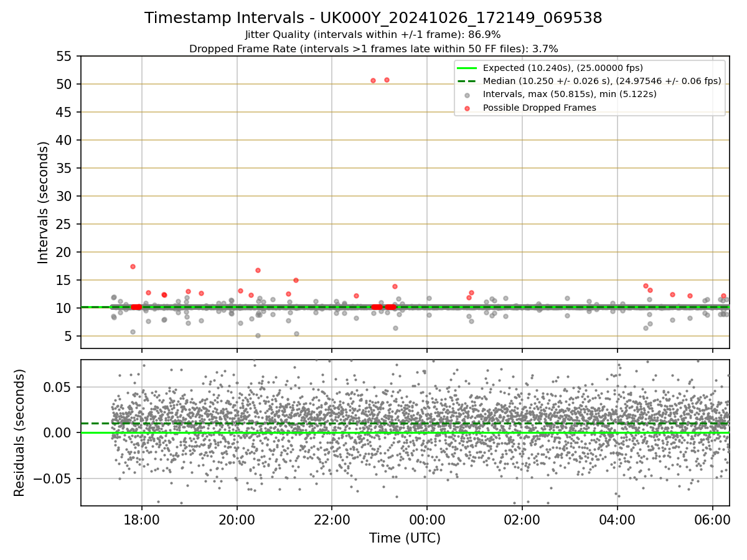The image size is (747, 560).
Task: Click the 'Intervals (seconds)' y-axis label
Action: (44, 202)
